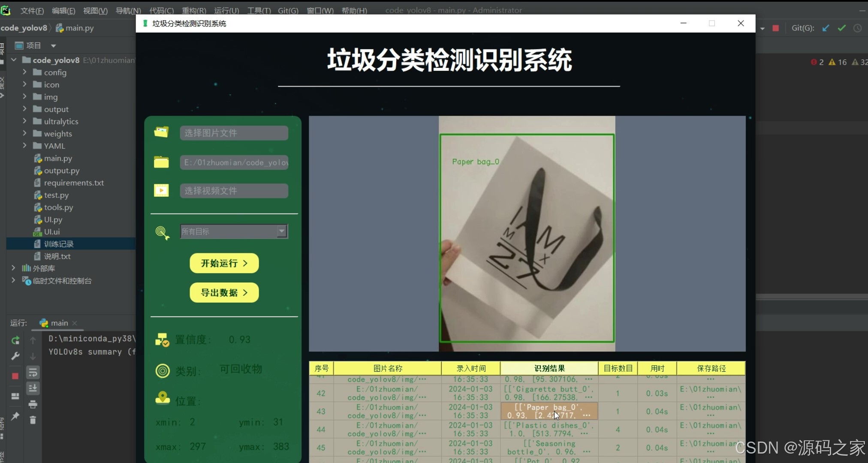The image size is (868, 463).
Task: Click the select image file folder icon
Action: (x=161, y=132)
